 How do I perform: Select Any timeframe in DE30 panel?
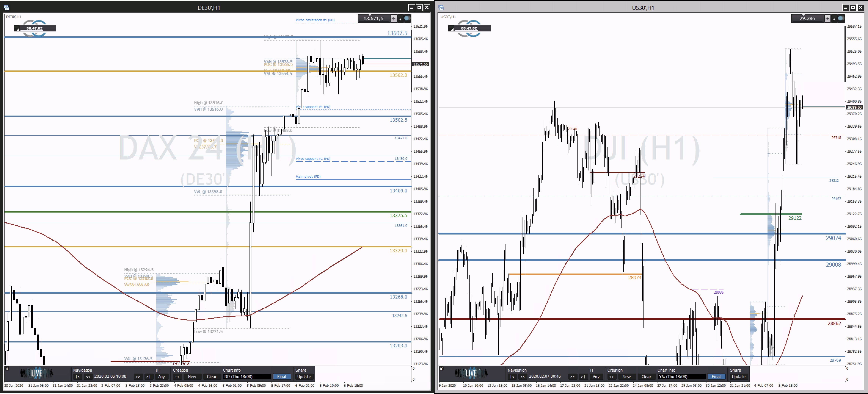162,377
